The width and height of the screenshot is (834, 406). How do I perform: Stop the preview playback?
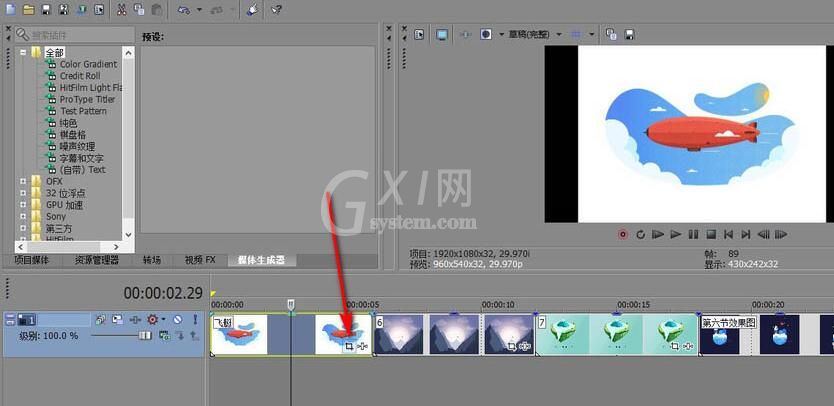[x=711, y=234]
